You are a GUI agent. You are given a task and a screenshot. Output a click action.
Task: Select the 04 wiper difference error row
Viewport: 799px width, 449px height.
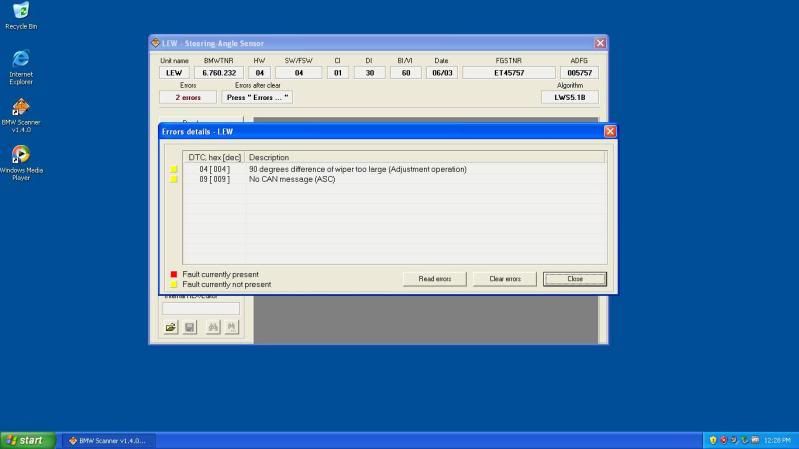(x=357, y=169)
